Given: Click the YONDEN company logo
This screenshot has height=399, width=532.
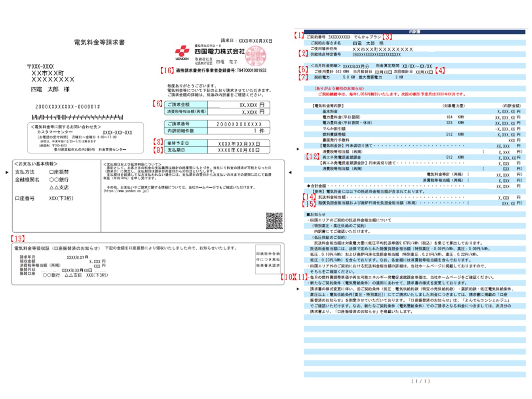Looking at the screenshot, I should point(182,53).
